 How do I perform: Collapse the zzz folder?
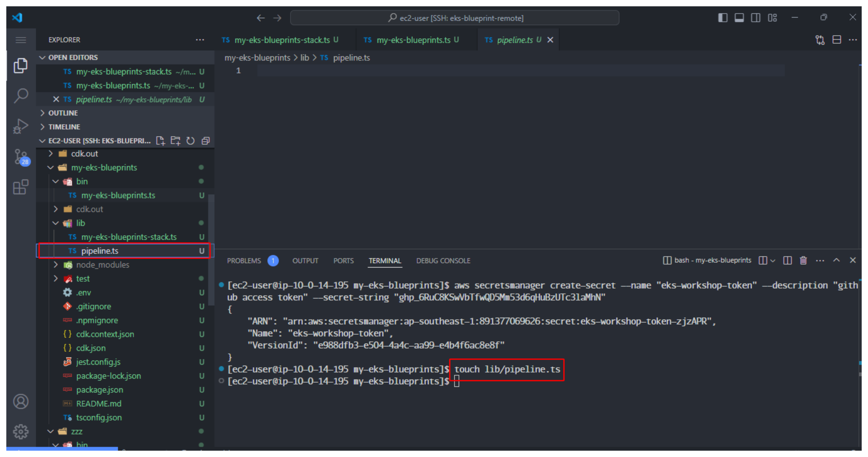click(x=125, y=431)
